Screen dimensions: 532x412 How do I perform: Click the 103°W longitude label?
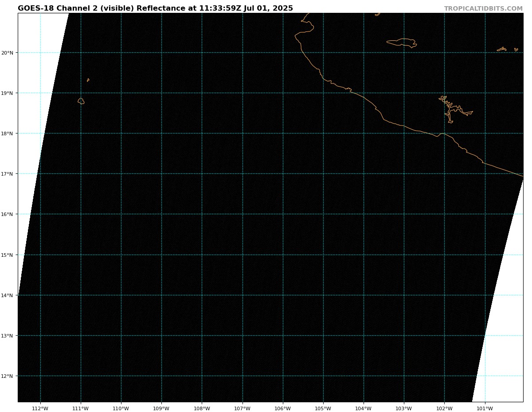point(404,408)
